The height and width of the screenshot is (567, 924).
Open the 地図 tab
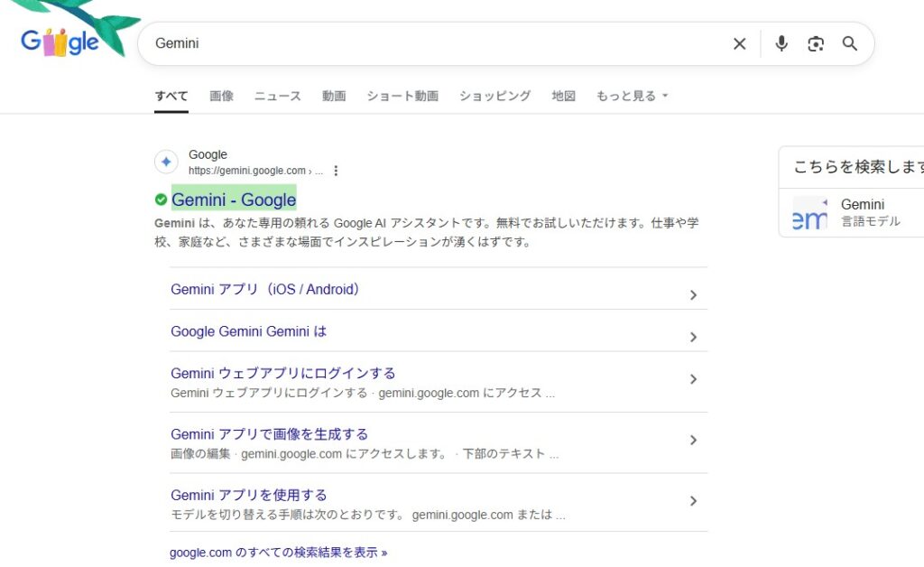[x=563, y=96]
